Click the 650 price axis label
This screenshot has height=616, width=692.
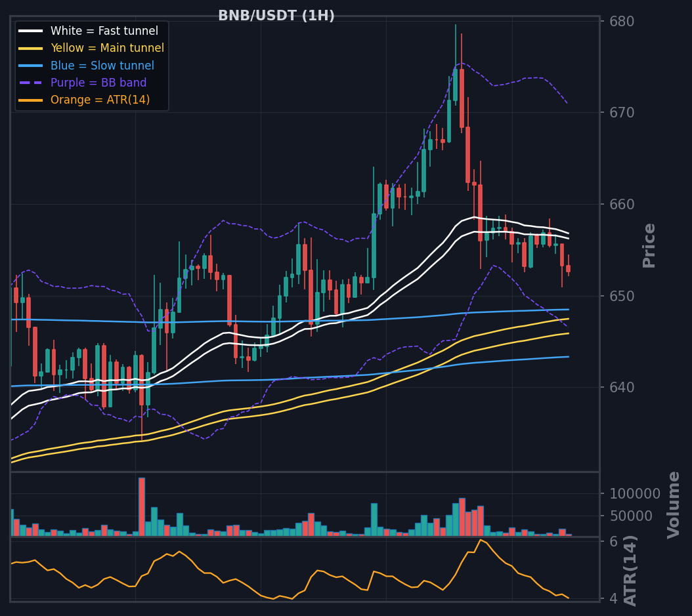point(622,297)
